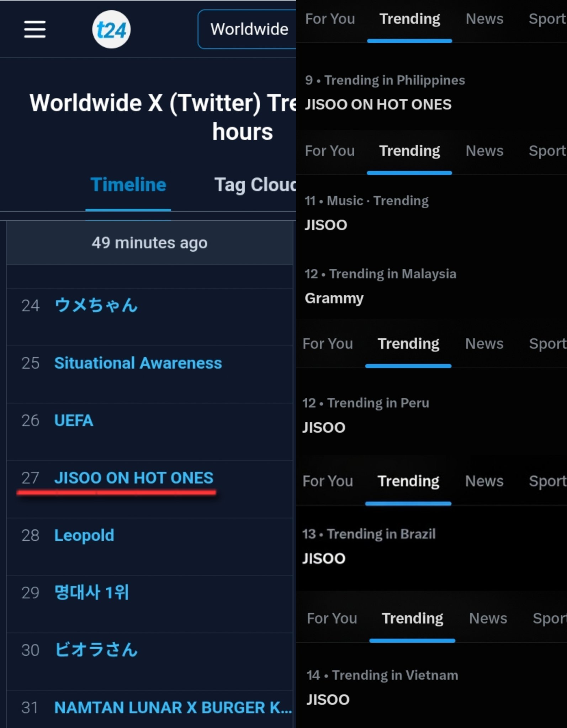Viewport: 567px width, 728px height.
Task: Open JISOO trending in Brazil
Action: [x=324, y=558]
